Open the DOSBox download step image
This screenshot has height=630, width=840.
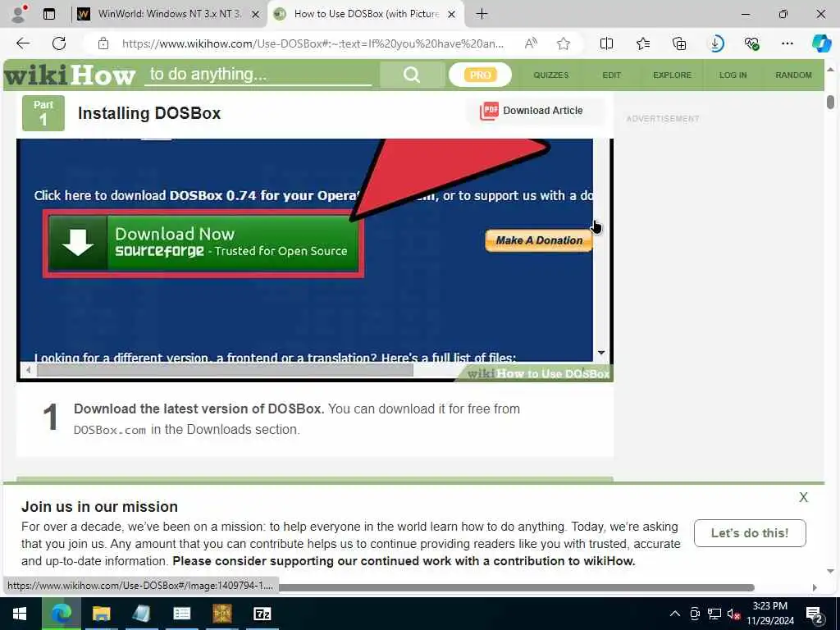(x=315, y=260)
